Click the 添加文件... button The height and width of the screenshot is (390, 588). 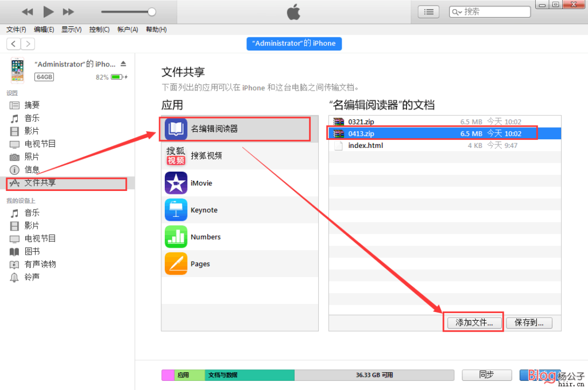click(x=474, y=322)
